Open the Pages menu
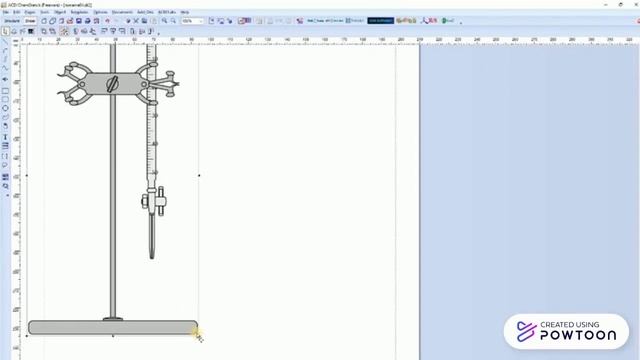The height and width of the screenshot is (360, 640). (x=30, y=12)
